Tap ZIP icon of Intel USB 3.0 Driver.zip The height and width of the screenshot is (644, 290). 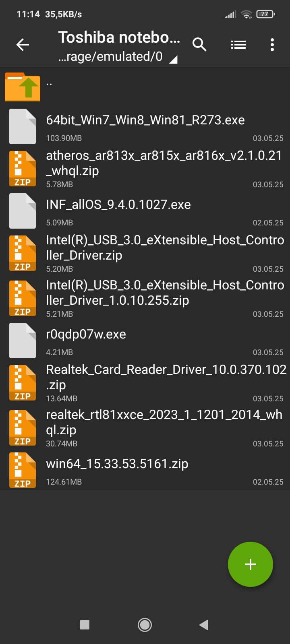click(23, 253)
